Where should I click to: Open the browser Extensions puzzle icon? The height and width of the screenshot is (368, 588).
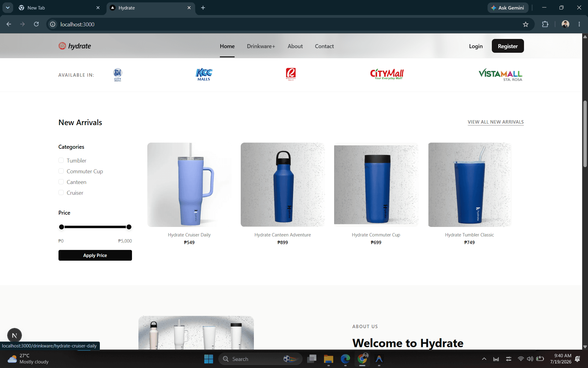click(x=545, y=24)
